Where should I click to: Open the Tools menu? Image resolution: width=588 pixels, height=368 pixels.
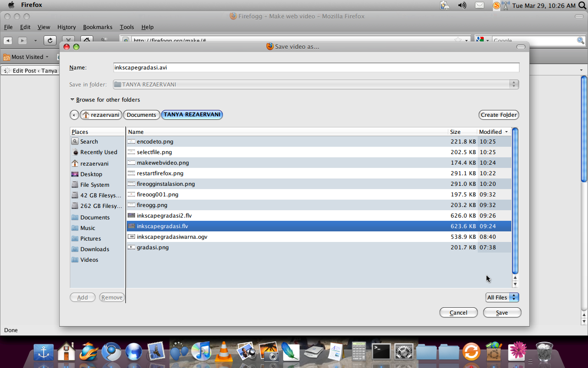tap(127, 27)
